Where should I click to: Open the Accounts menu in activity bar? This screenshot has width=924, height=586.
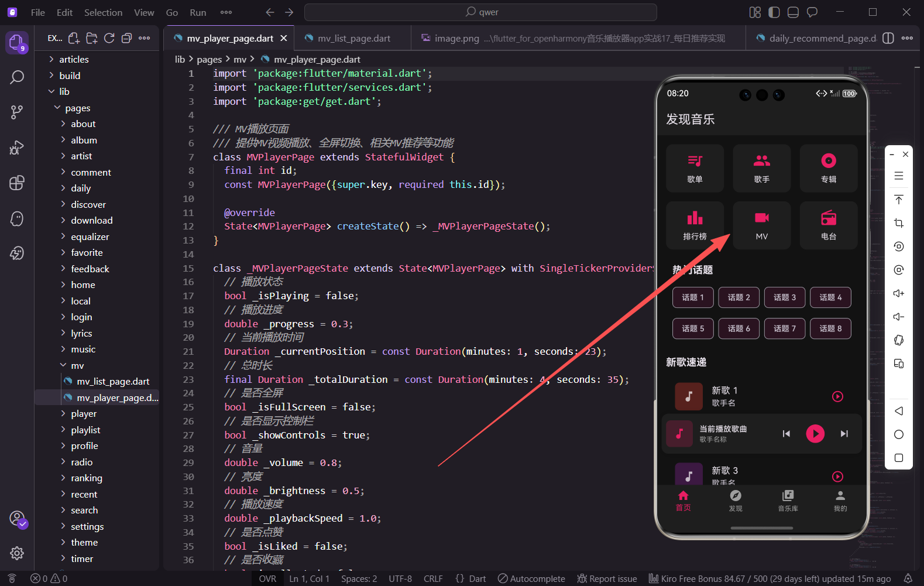coord(18,519)
